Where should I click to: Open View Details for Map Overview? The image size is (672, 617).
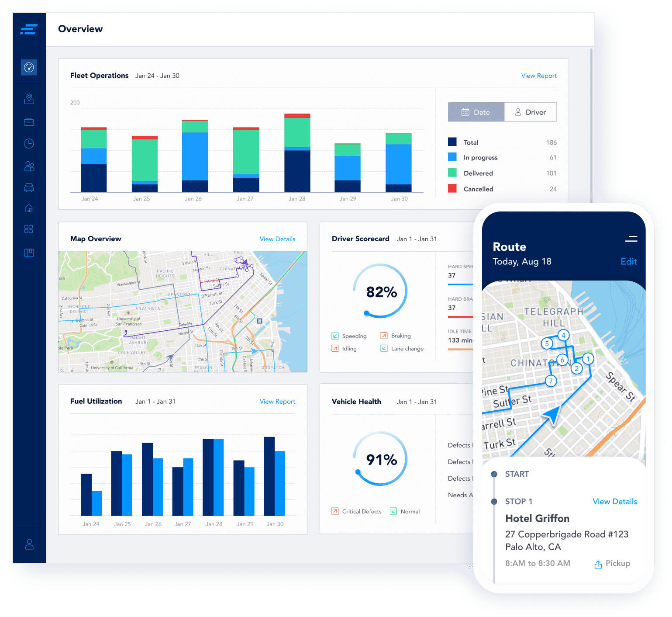point(277,239)
